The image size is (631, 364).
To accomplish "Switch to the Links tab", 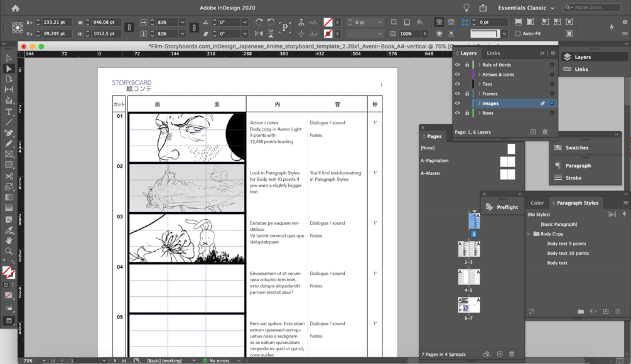I will coord(493,53).
